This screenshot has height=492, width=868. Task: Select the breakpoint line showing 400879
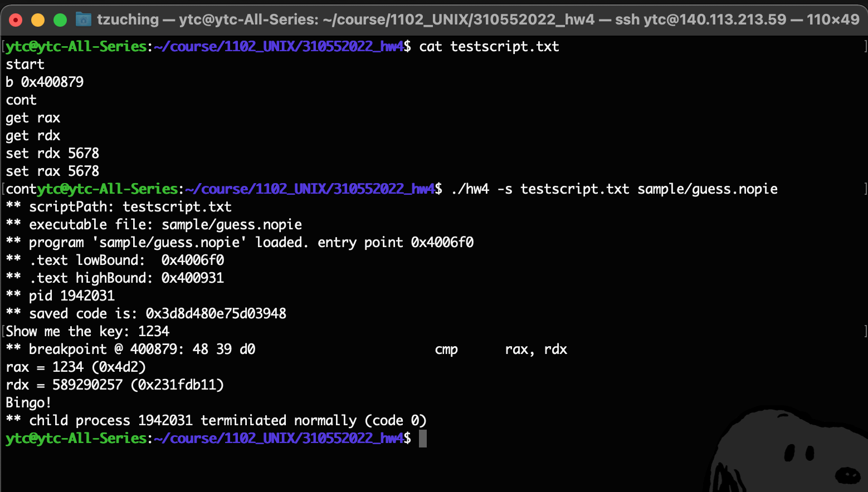click(x=131, y=349)
